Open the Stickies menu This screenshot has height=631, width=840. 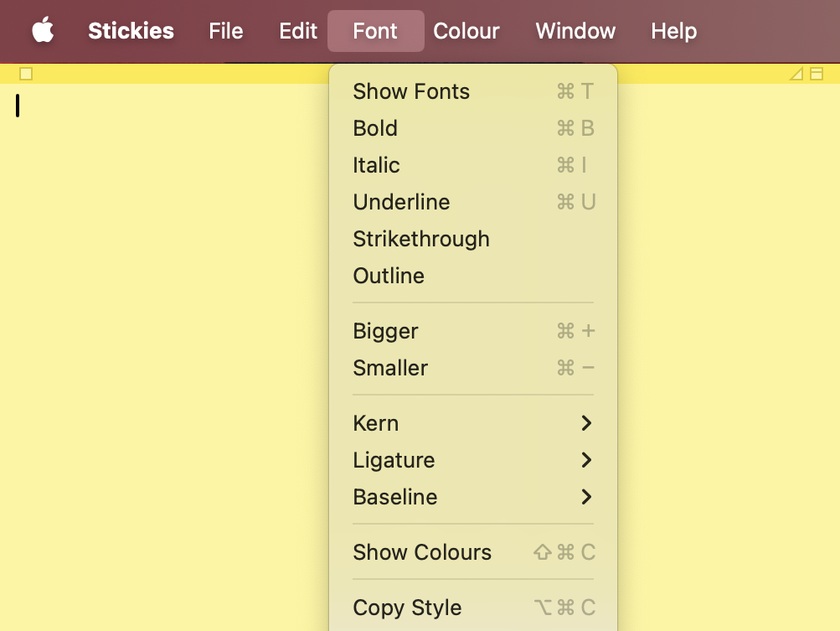click(x=131, y=31)
